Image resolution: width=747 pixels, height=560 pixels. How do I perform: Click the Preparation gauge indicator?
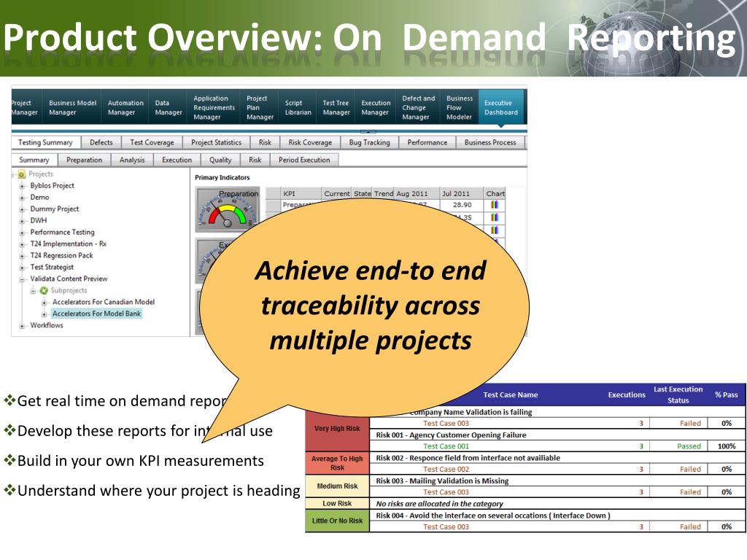point(228,209)
